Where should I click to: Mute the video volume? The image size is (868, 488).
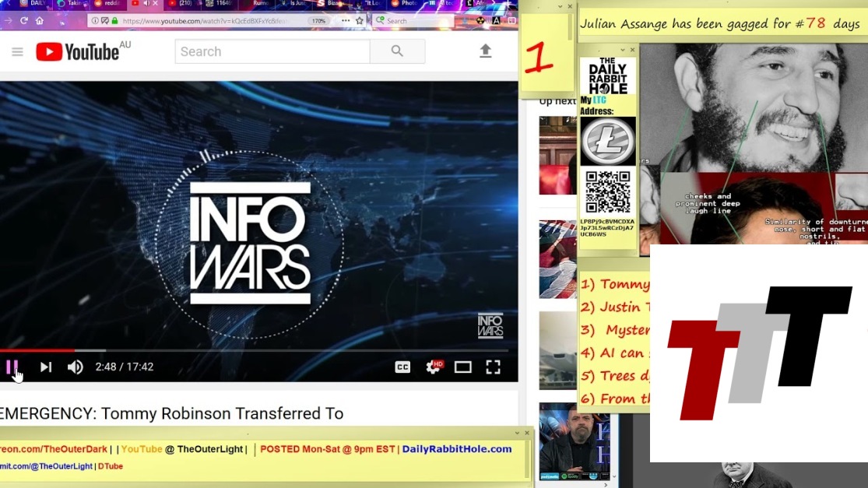click(x=76, y=367)
